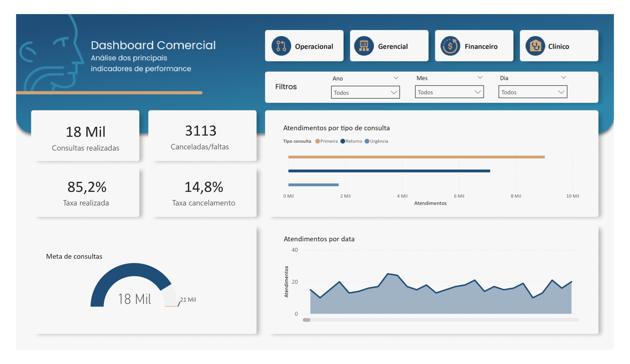
Task: Toggle Urgência legend marker
Action: click(367, 141)
